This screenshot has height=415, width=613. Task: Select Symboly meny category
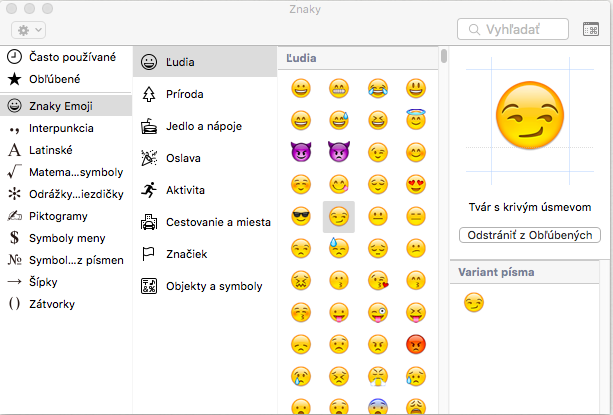[x=66, y=238]
